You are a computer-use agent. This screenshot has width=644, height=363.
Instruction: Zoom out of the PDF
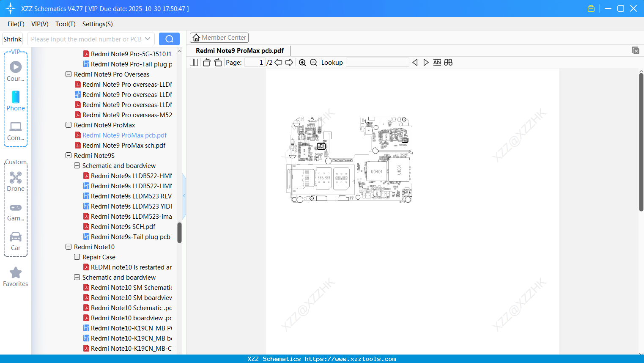pos(313,62)
